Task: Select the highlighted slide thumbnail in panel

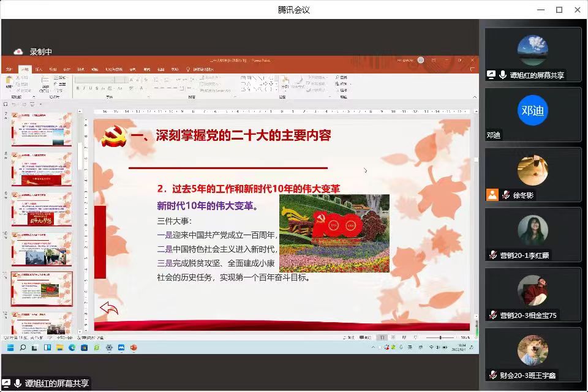Action: [x=42, y=288]
